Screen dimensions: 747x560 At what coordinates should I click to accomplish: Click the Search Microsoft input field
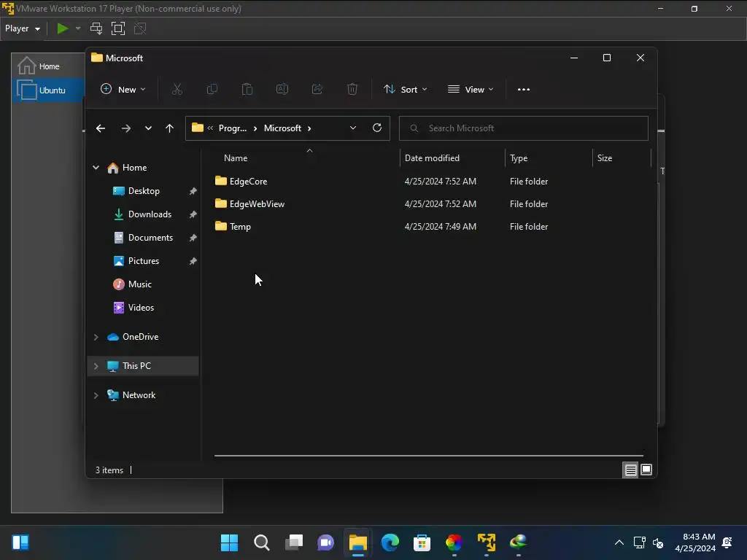[524, 128]
